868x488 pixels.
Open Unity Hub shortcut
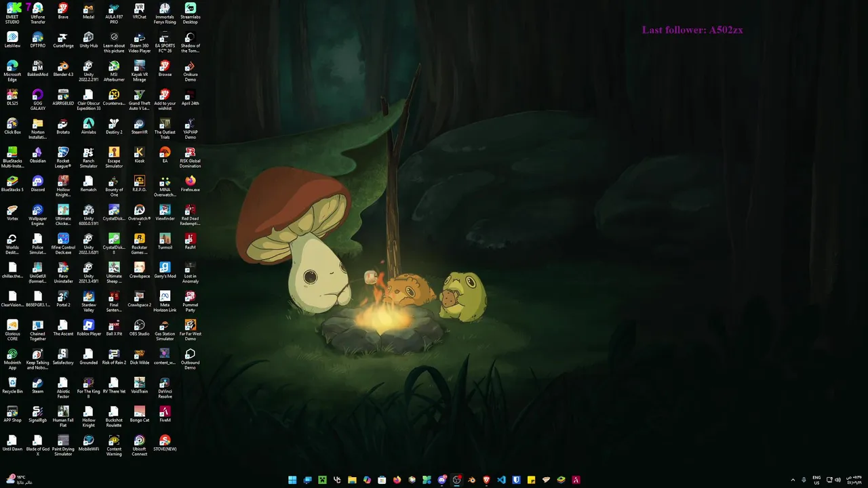(89, 40)
